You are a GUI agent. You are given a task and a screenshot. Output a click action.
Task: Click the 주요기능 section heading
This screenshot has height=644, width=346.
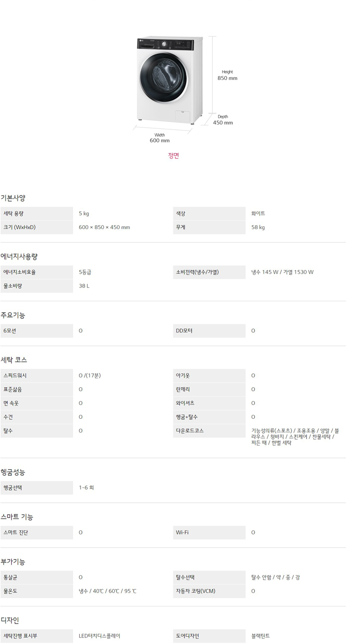[13, 315]
